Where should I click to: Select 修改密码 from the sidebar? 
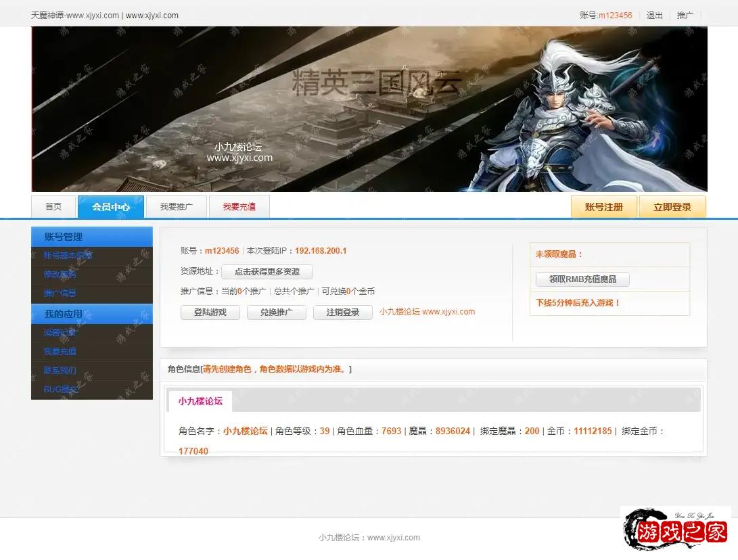60,275
